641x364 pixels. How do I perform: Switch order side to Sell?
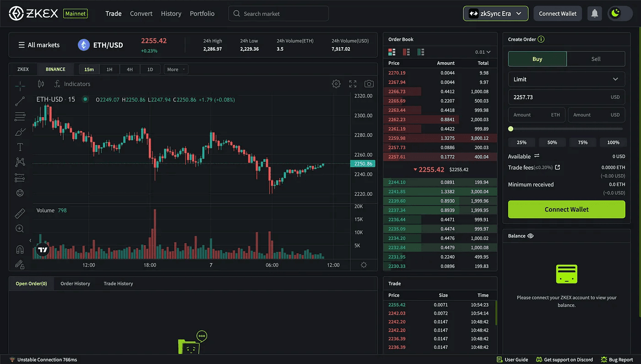pyautogui.click(x=596, y=59)
